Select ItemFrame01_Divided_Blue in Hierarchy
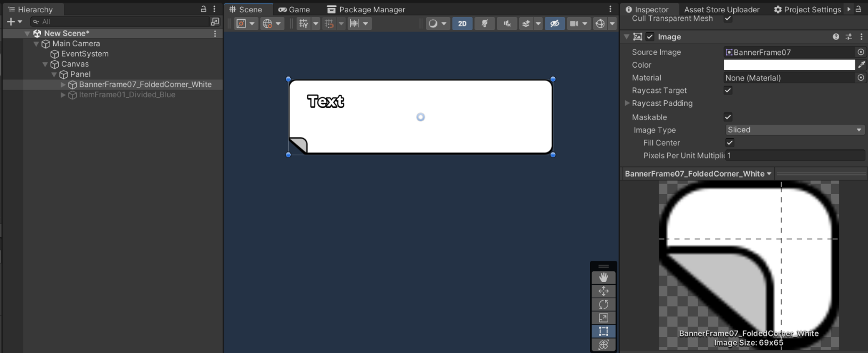This screenshot has height=353, width=868. 127,94
